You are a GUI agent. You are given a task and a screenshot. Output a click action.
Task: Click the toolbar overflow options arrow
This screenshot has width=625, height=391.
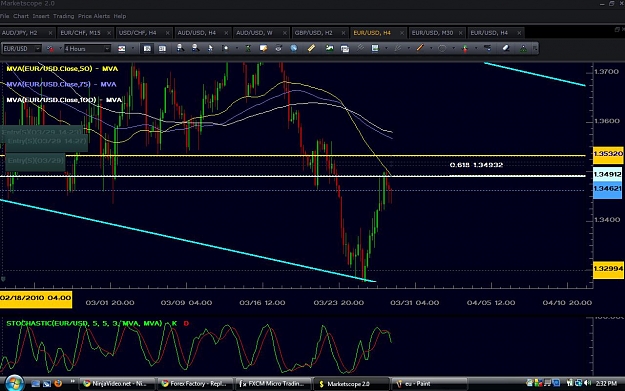(x=535, y=49)
